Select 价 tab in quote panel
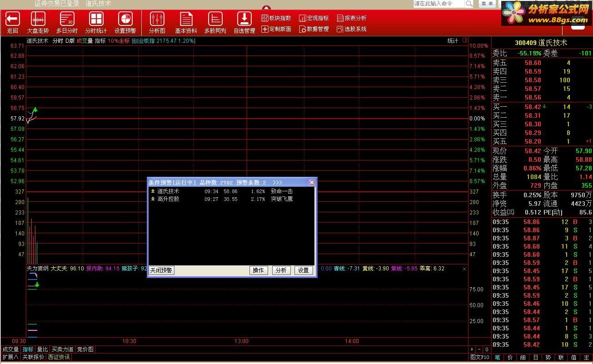This screenshot has width=593, height=364. click(x=510, y=358)
